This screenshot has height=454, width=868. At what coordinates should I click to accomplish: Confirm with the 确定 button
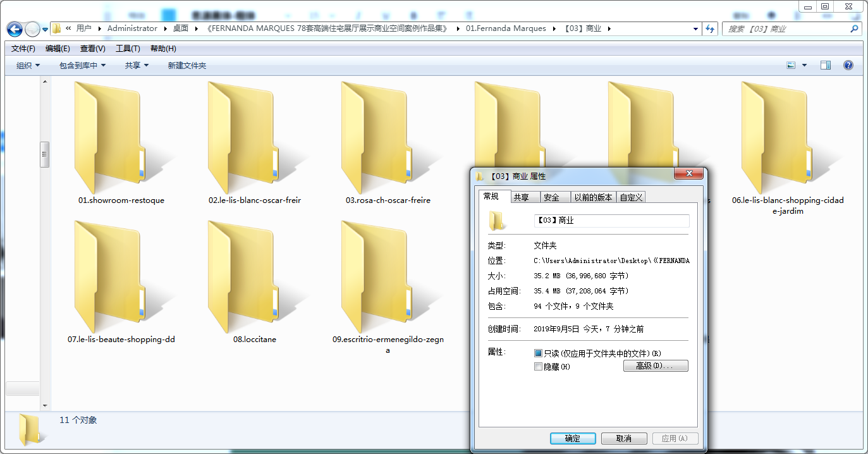pyautogui.click(x=573, y=438)
